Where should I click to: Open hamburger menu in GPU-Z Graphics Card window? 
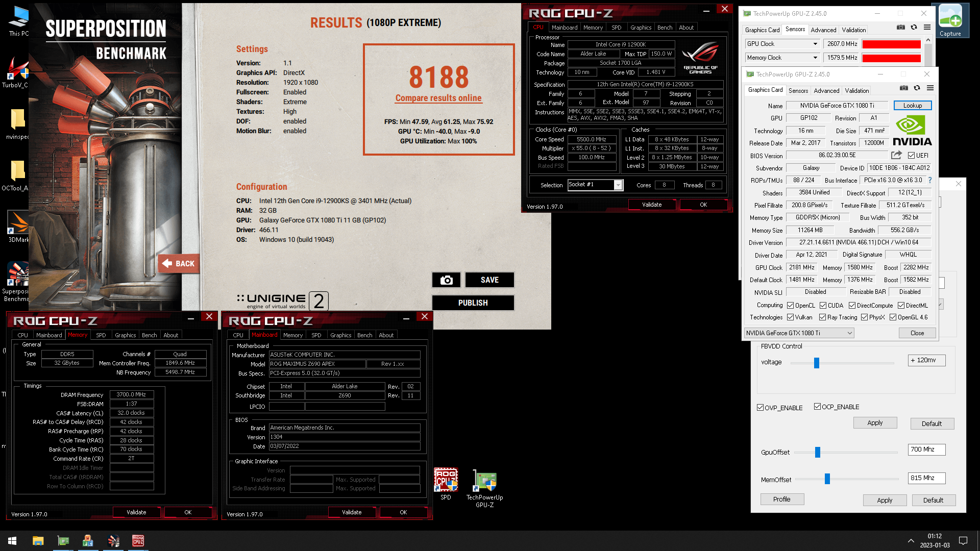[930, 88]
